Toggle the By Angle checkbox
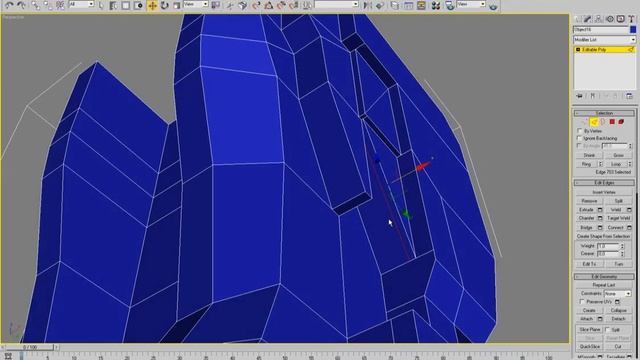 click(x=580, y=145)
